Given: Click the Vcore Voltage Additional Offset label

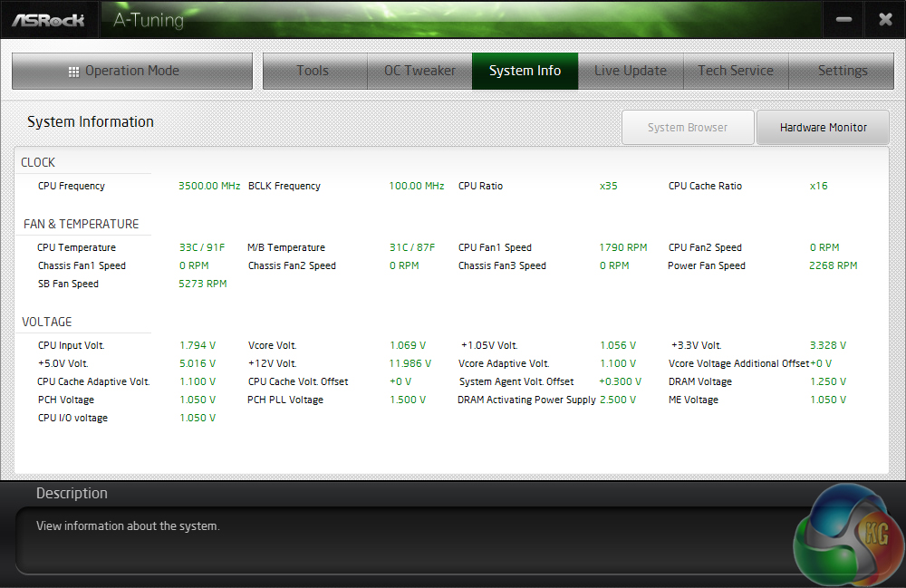Looking at the screenshot, I should [738, 364].
